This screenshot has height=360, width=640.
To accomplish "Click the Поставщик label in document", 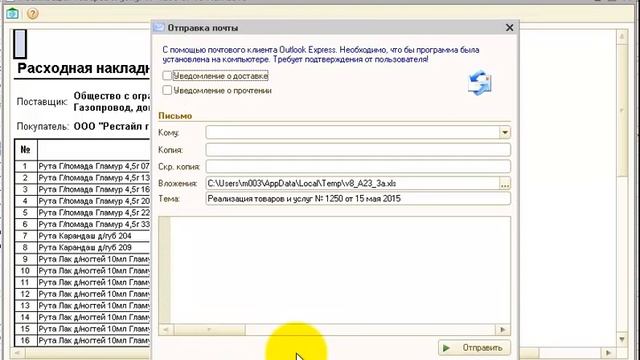I will point(42,102).
